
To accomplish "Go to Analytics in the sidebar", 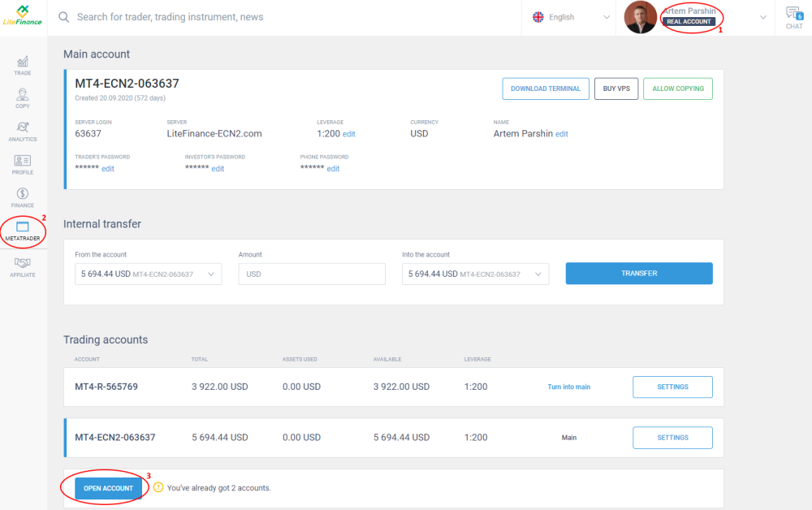I will 22,132.
